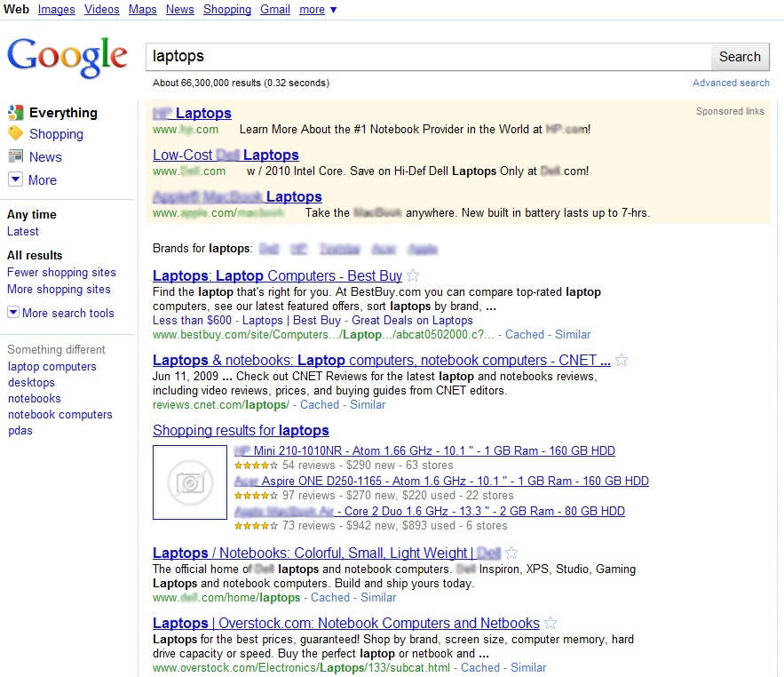Click the Shopping tag icon in sidebar
784x677 pixels.
[15, 133]
